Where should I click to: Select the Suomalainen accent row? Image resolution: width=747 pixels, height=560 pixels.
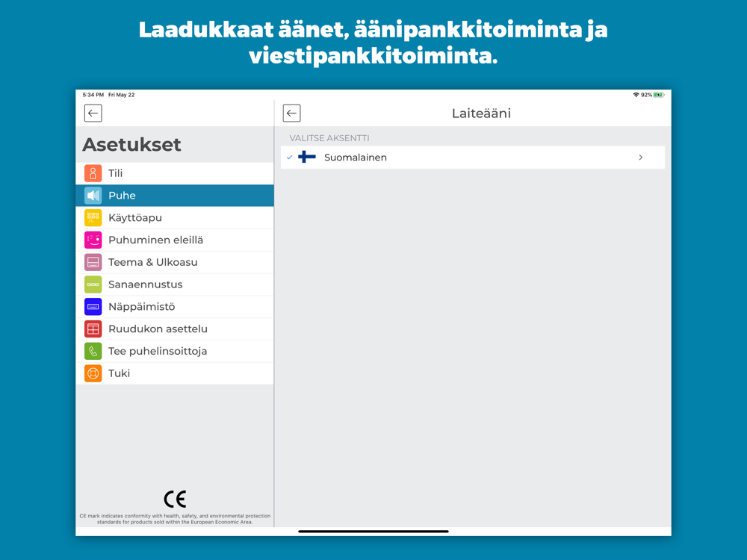473,157
